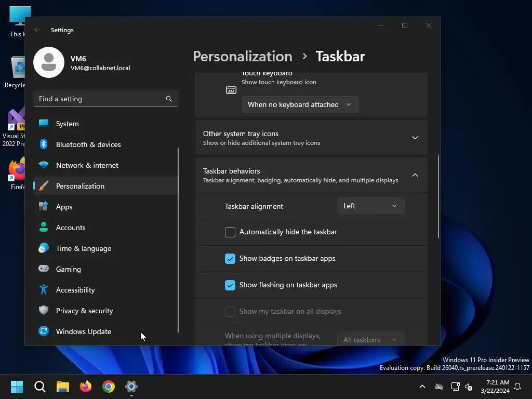Screen dimensions: 532x399
Task: Click the muted volume tray icon
Action: click(469, 387)
